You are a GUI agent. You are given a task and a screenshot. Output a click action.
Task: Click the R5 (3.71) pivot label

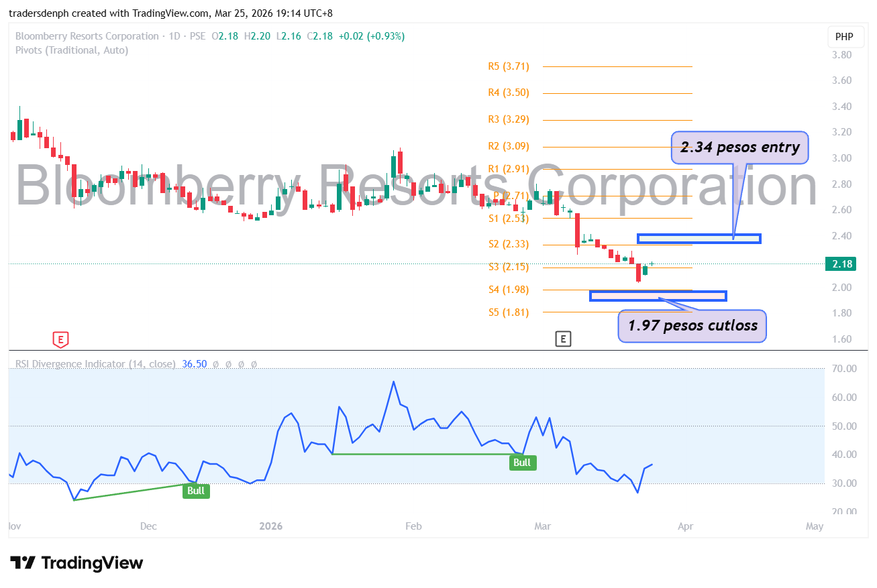[509, 66]
